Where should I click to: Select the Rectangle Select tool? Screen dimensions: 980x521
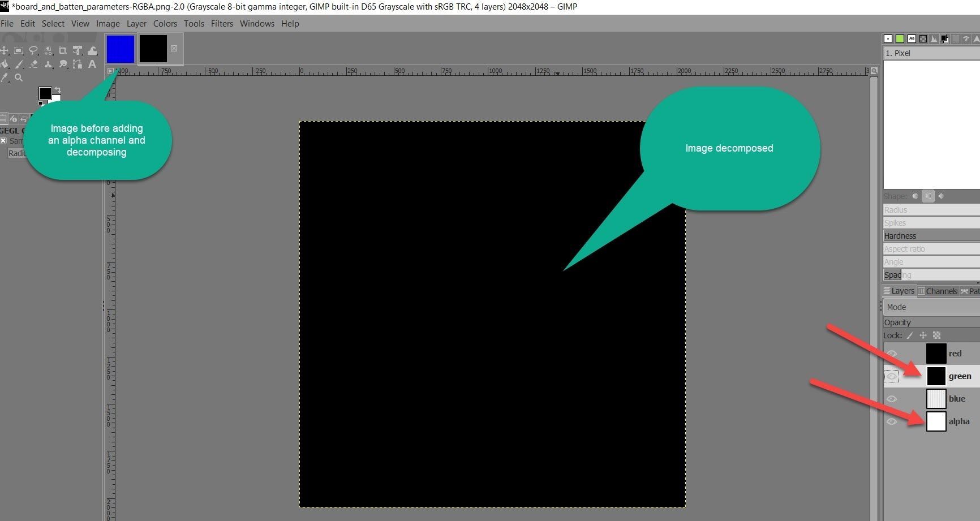point(19,50)
